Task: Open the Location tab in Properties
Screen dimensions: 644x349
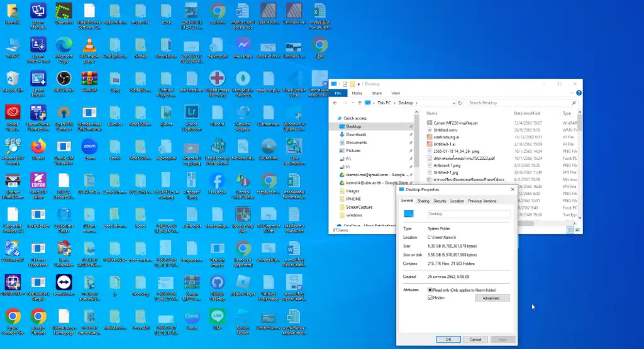Action: point(457,201)
